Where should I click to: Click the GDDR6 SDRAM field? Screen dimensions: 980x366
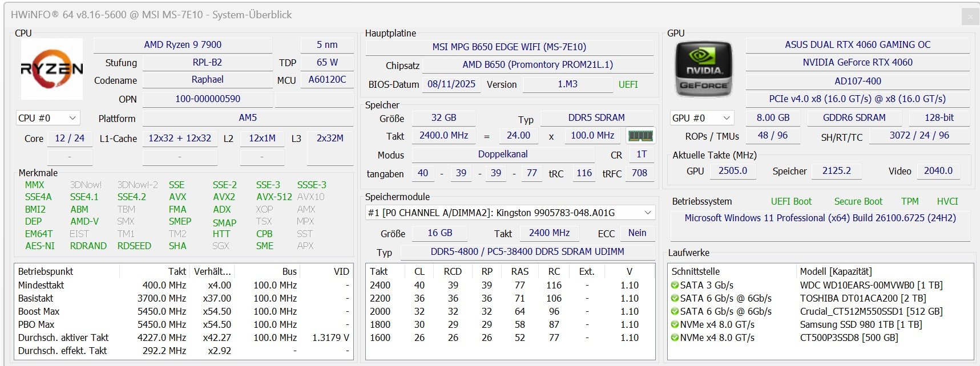(x=854, y=117)
